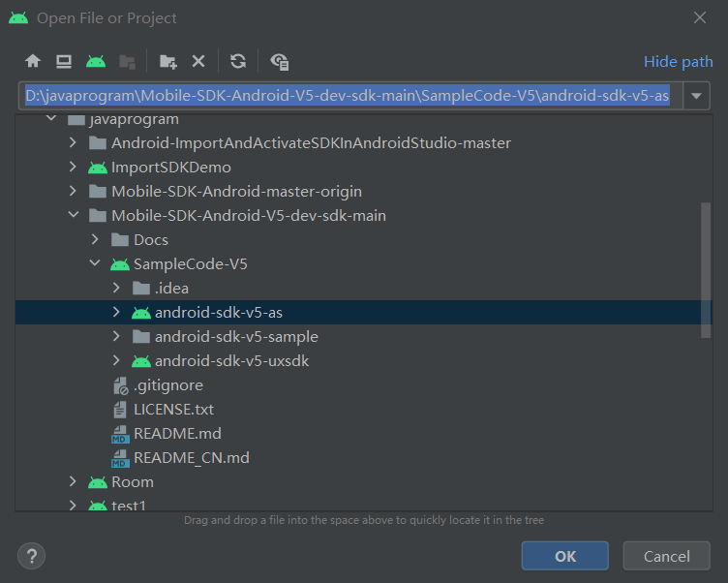This screenshot has width=728, height=583.
Task: Create New Folder toolbar icon
Action: point(168,61)
